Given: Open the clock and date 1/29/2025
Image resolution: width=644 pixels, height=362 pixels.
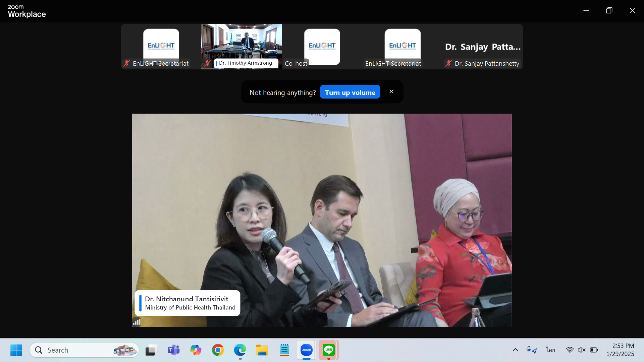Looking at the screenshot, I should pyautogui.click(x=620, y=350).
